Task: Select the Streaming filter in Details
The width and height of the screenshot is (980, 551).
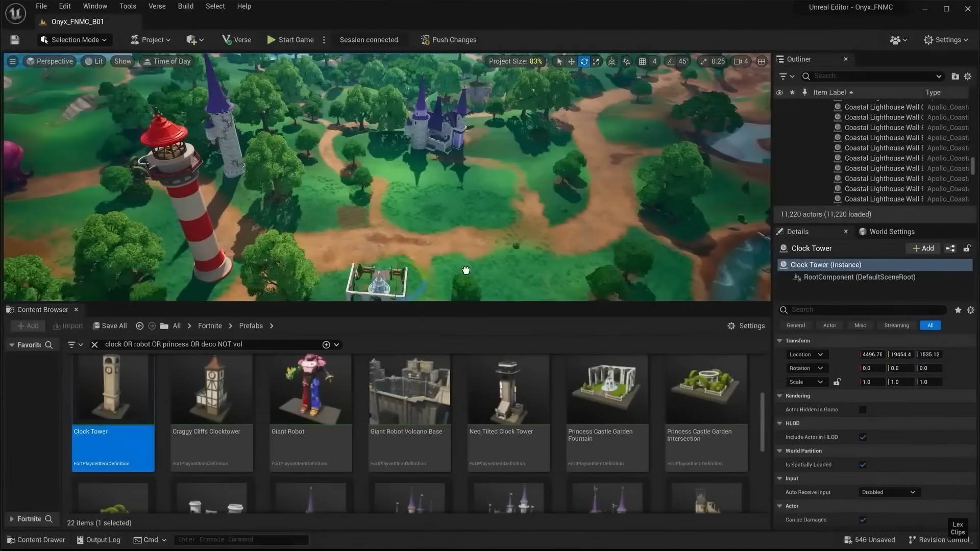Action: [x=896, y=325]
